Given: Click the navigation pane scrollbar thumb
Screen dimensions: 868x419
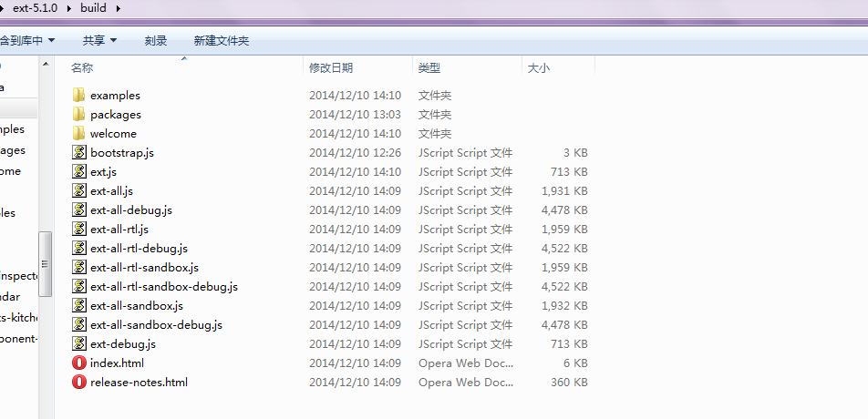Looking at the screenshot, I should (x=46, y=264).
